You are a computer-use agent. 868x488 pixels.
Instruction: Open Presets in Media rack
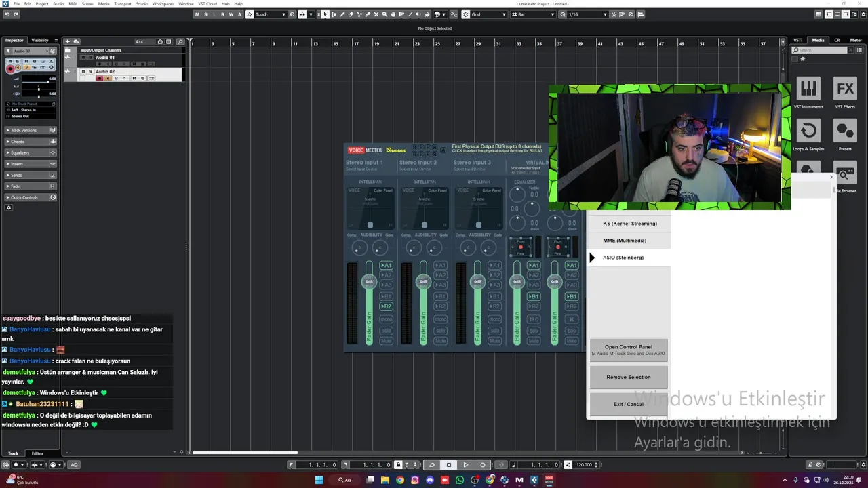[x=845, y=130]
